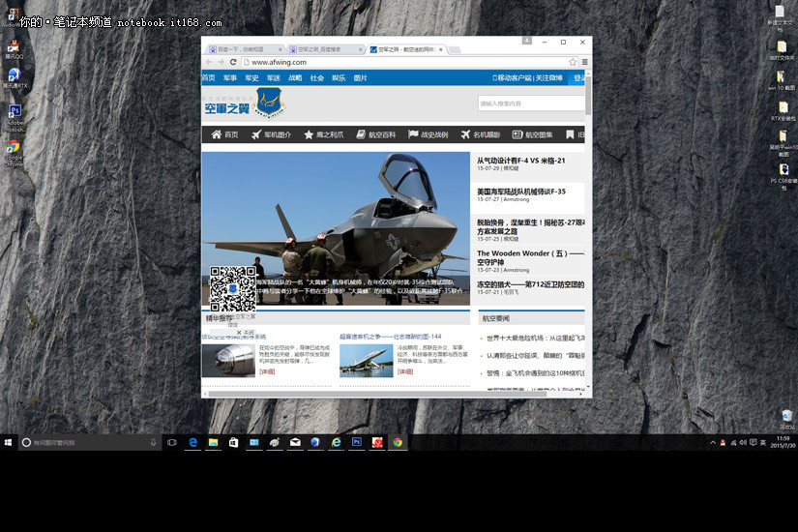Viewport: 798px width, 532px height.
Task: Click the home icon 首页 nav item
Action: coord(225,134)
